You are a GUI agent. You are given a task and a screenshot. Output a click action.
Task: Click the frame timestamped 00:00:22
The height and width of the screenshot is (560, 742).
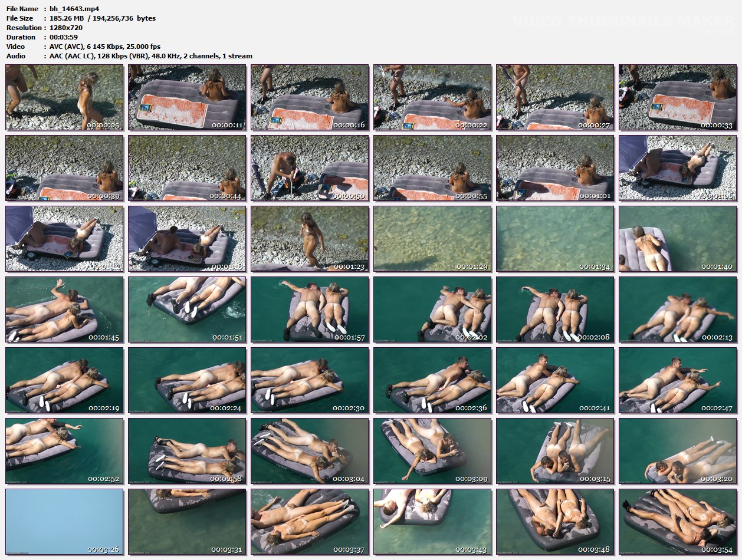[x=432, y=97]
